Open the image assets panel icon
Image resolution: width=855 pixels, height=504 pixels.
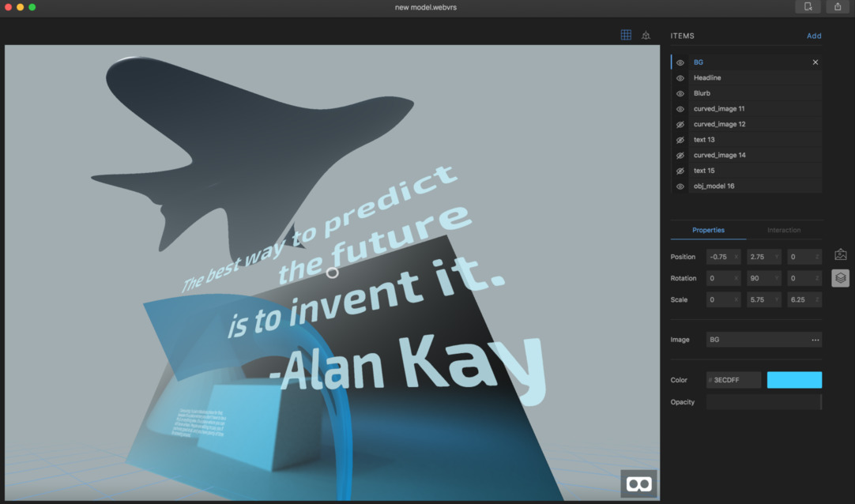[840, 254]
